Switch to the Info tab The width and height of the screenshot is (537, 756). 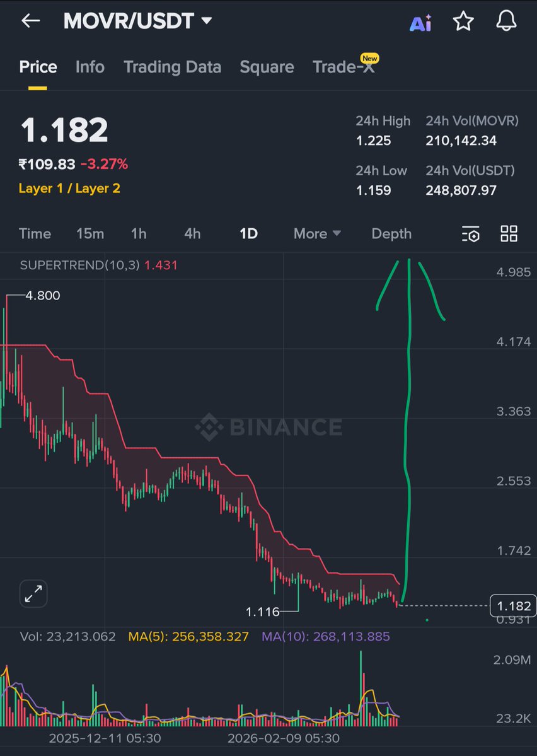tap(89, 67)
